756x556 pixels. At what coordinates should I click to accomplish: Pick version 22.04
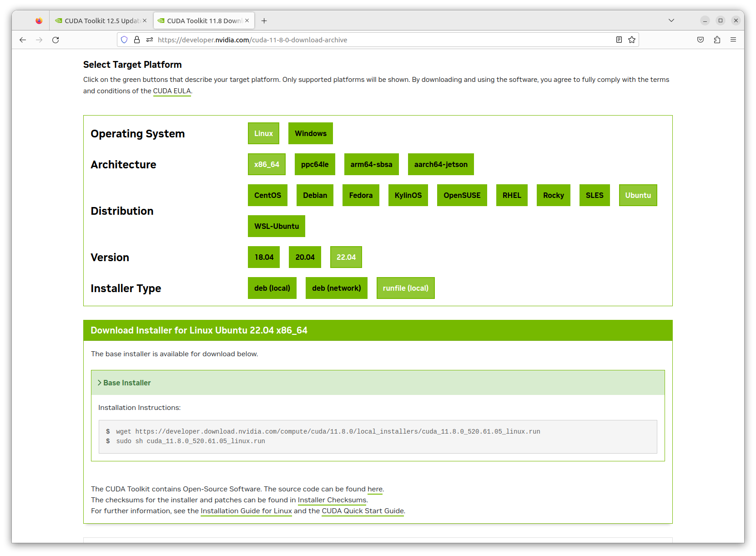[x=346, y=257]
